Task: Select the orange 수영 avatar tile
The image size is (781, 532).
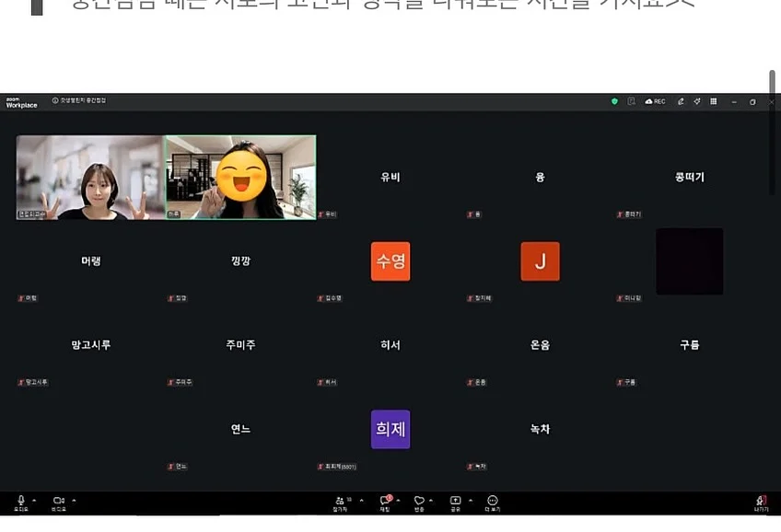Action: pyautogui.click(x=390, y=261)
